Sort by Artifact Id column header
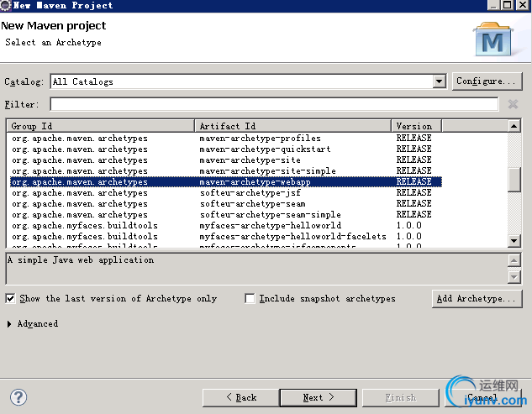This screenshot has width=532, height=414. tap(292, 126)
